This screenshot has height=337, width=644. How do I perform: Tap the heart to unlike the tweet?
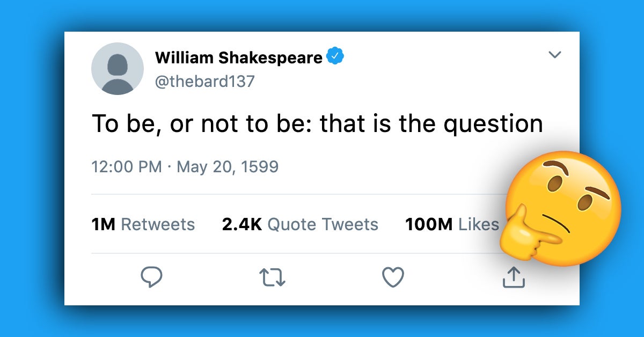[393, 276]
